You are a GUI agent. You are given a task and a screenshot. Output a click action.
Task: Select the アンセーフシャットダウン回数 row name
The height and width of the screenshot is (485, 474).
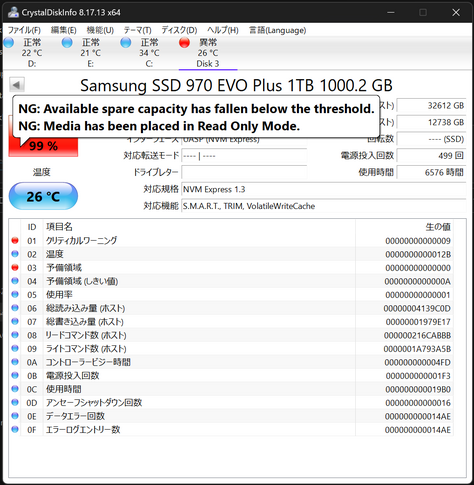click(94, 402)
